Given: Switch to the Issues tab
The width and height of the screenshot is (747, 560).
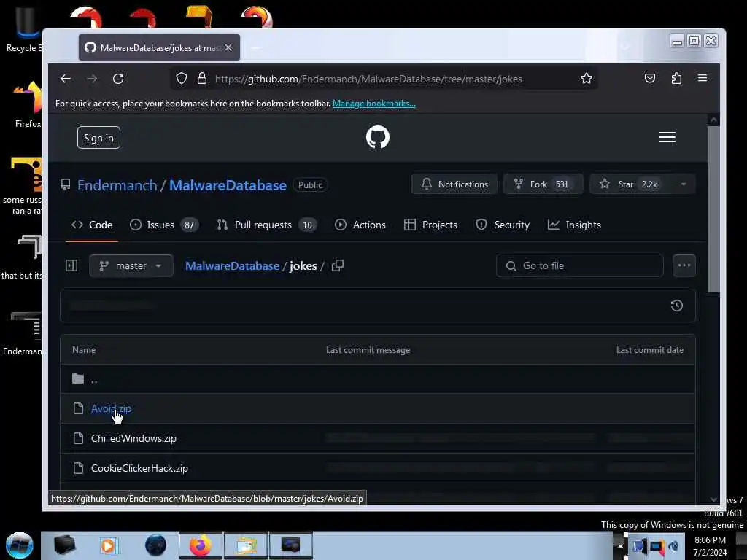Looking at the screenshot, I should 164,225.
